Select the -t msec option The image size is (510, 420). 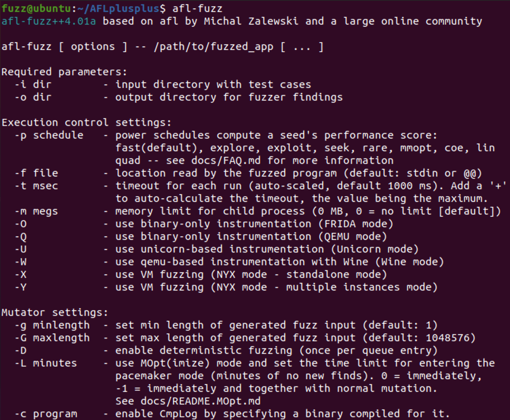(36, 186)
